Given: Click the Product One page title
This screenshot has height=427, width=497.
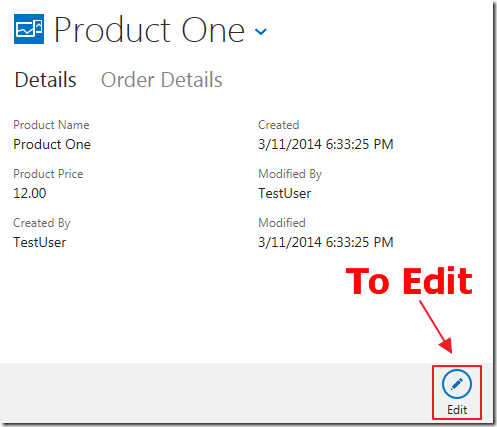Looking at the screenshot, I should point(150,30).
